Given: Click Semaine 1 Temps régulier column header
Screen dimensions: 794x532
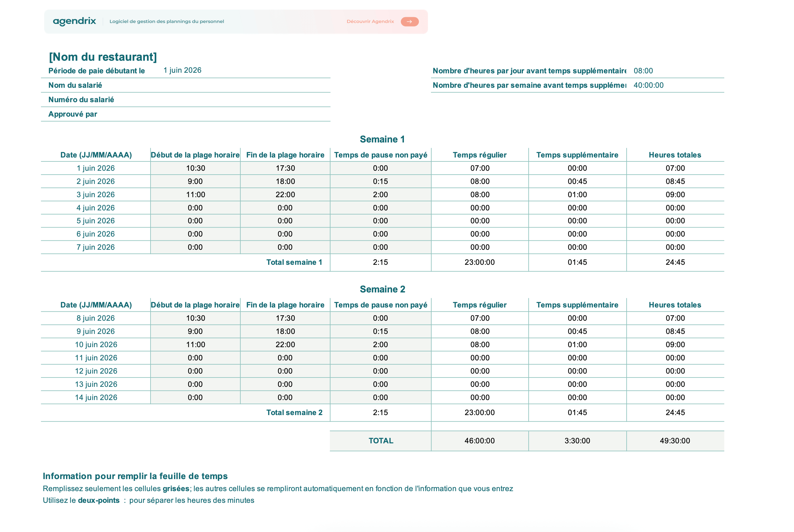Looking at the screenshot, I should 480,155.
